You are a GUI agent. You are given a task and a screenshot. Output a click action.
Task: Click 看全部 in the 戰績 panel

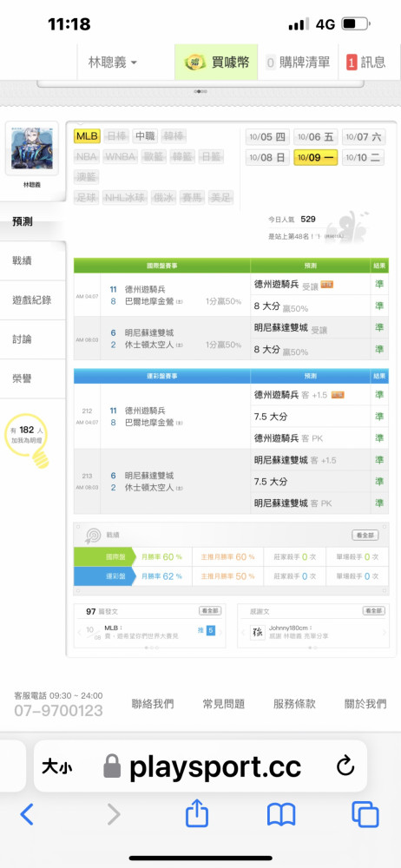[365, 536]
